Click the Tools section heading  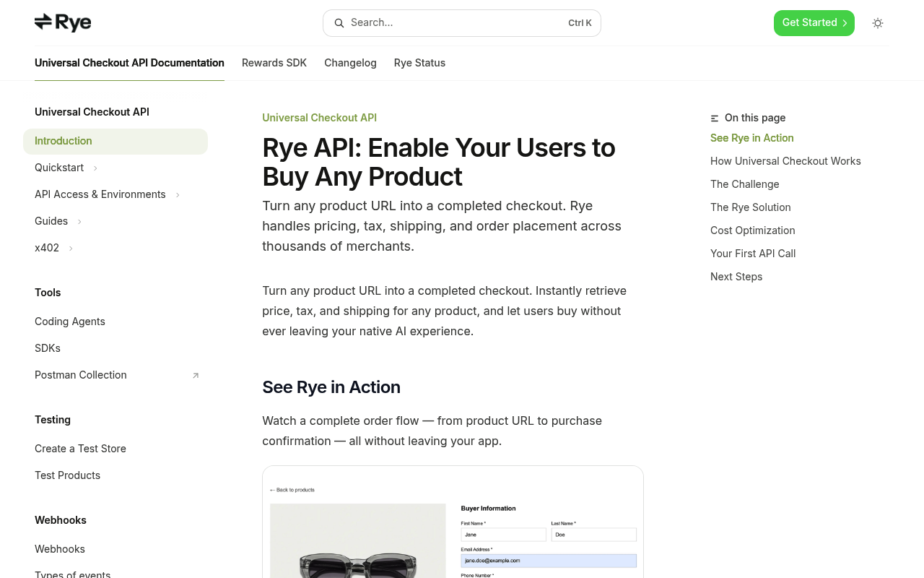coord(48,293)
